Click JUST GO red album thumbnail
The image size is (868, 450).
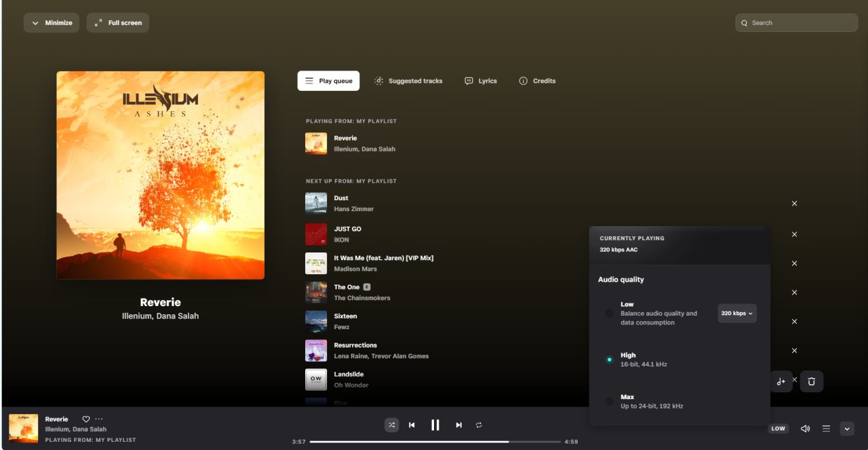click(316, 234)
